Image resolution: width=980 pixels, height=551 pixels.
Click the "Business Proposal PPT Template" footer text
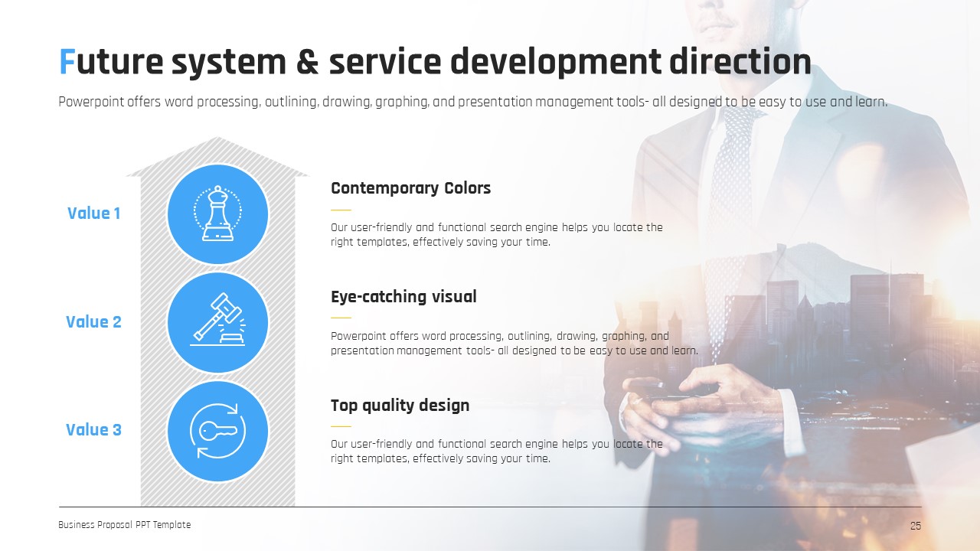(125, 525)
